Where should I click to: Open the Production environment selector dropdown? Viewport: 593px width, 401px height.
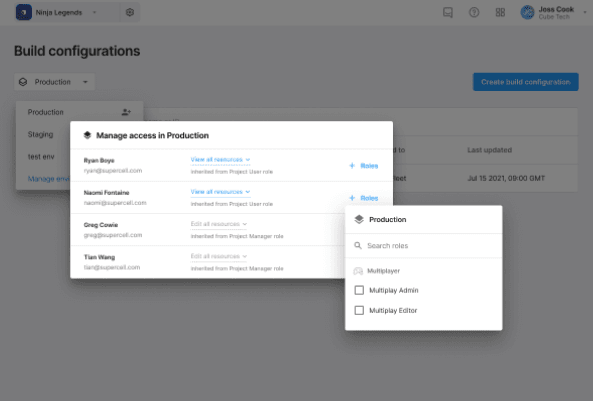pyautogui.click(x=54, y=82)
